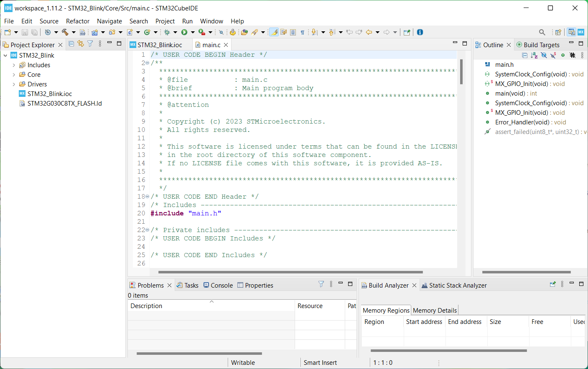
Task: Open the Window menu
Action: (211, 21)
